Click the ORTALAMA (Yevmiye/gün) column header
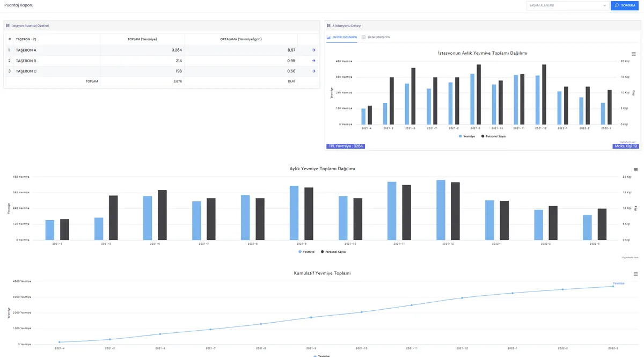Viewport: 644px width, 357px height. (241, 39)
